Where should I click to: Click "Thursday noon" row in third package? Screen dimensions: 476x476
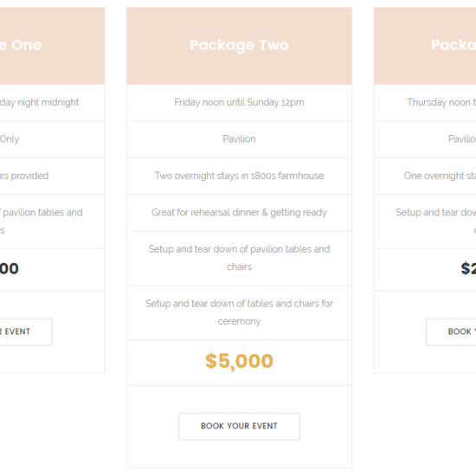click(x=425, y=103)
